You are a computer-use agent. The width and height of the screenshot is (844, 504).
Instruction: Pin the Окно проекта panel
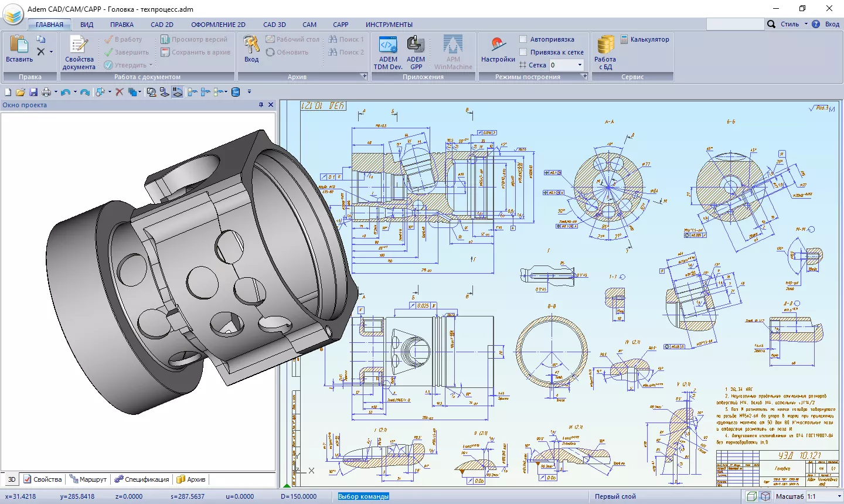click(x=261, y=105)
